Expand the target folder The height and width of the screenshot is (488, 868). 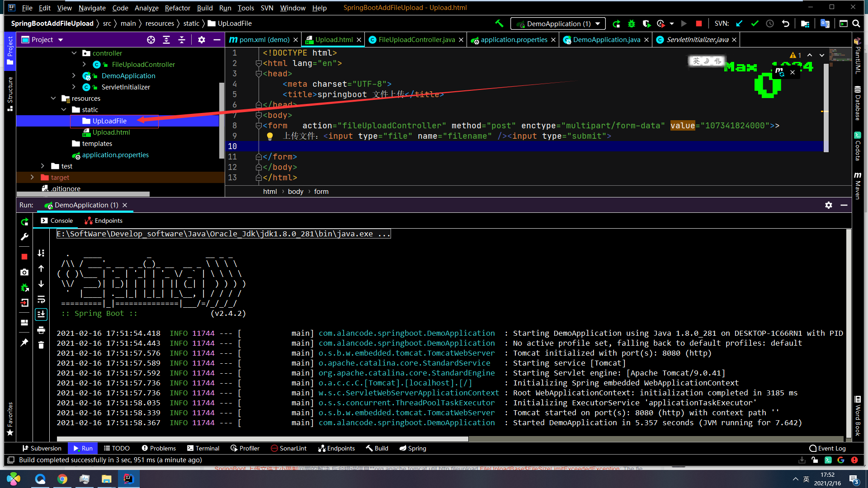click(x=32, y=177)
